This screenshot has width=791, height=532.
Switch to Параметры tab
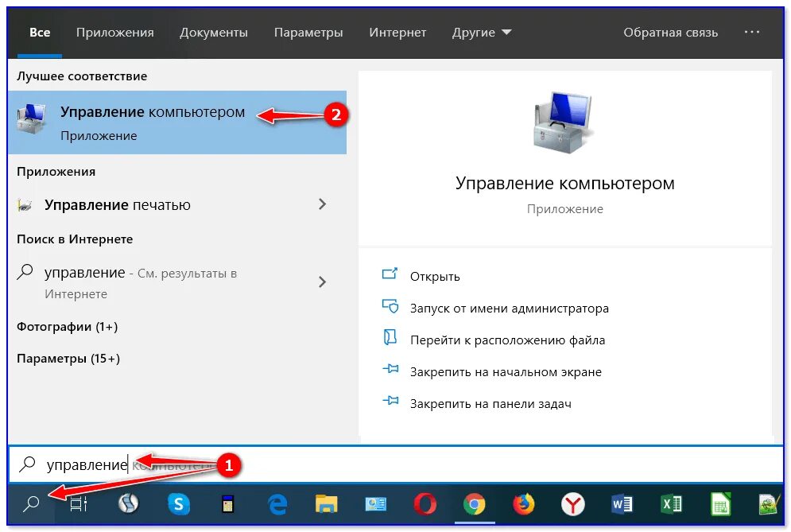click(308, 33)
